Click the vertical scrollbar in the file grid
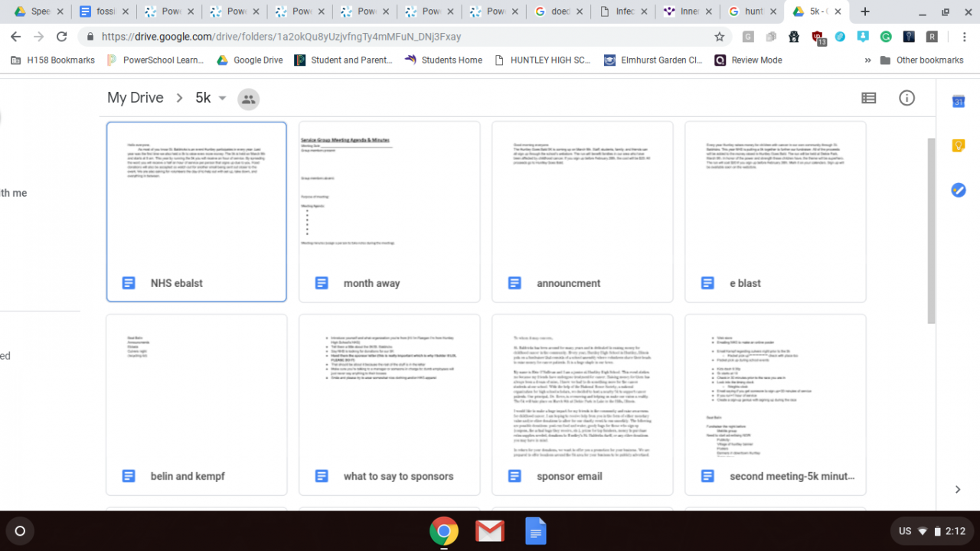The height and width of the screenshot is (551, 980). pyautogui.click(x=931, y=230)
